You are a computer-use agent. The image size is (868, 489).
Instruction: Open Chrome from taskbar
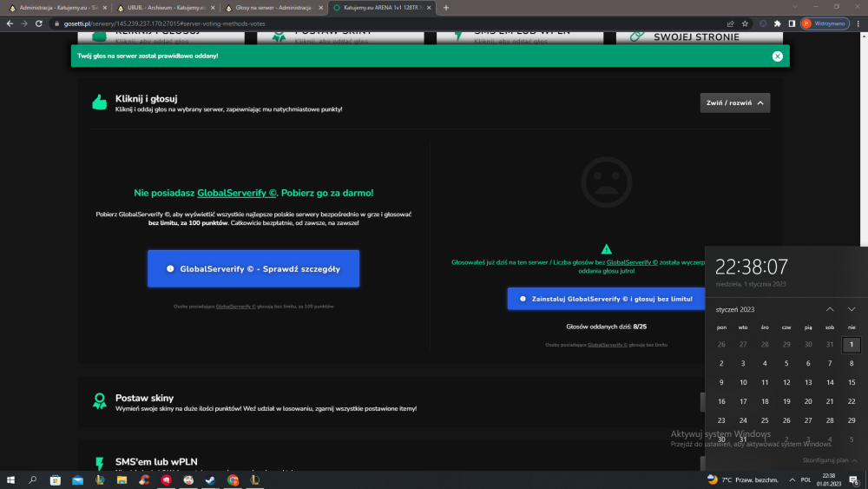click(x=233, y=480)
